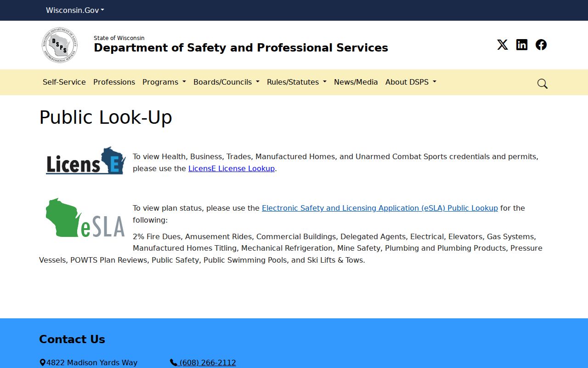588x368 pixels.
Task: Expand the Rules/Statutes dropdown menu
Action: [x=297, y=82]
